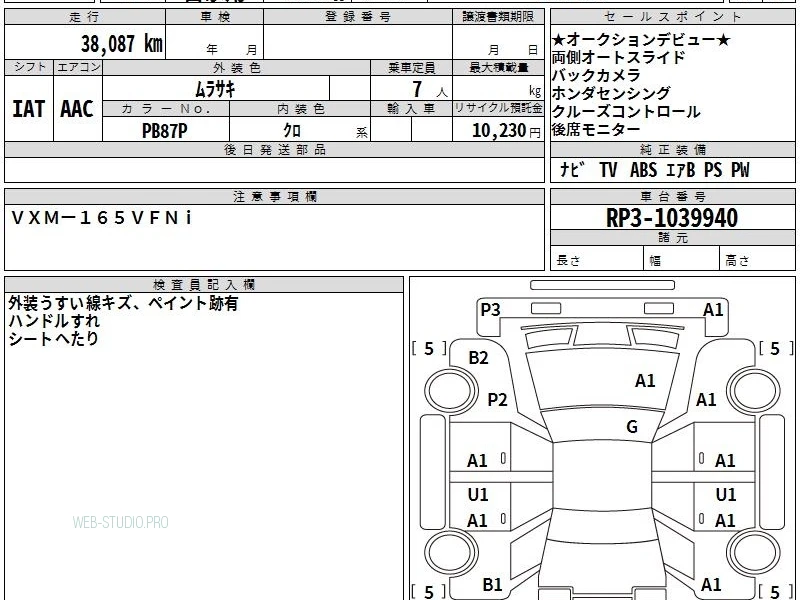The height and width of the screenshot is (600, 800).
Task: Select the 長さ length label
Action: click(568, 261)
